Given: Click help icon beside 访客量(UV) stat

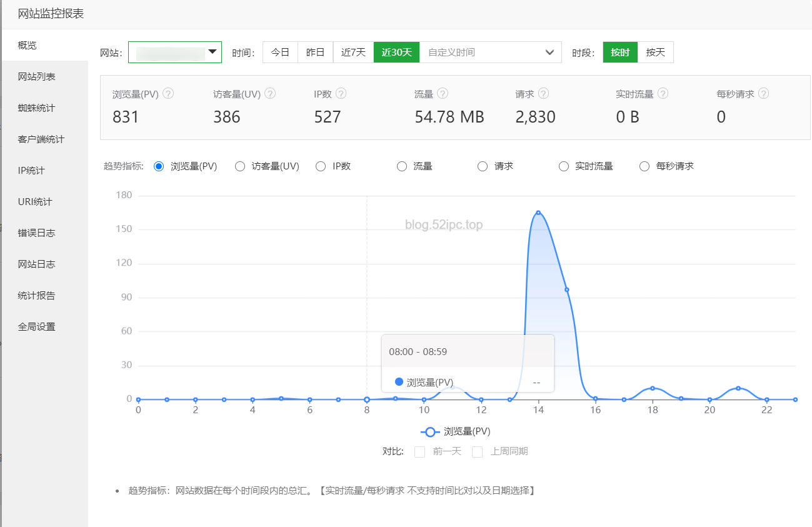Looking at the screenshot, I should (270, 94).
